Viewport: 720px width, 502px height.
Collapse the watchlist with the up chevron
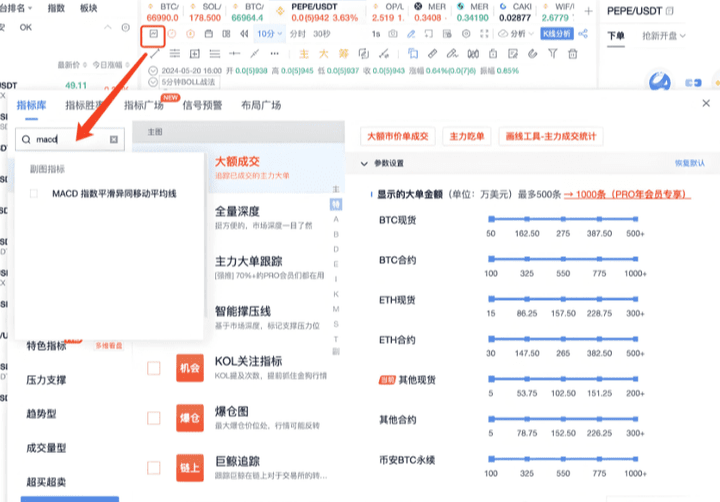(107, 28)
